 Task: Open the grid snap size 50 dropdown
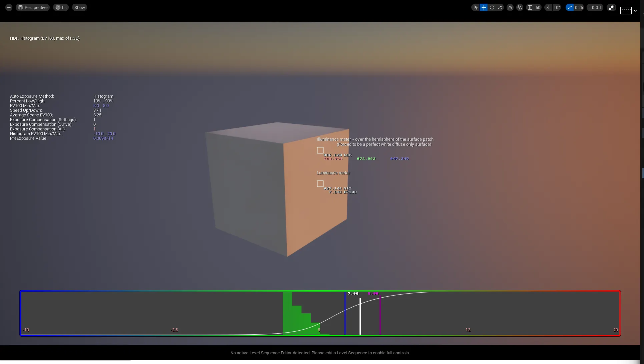[x=538, y=7]
